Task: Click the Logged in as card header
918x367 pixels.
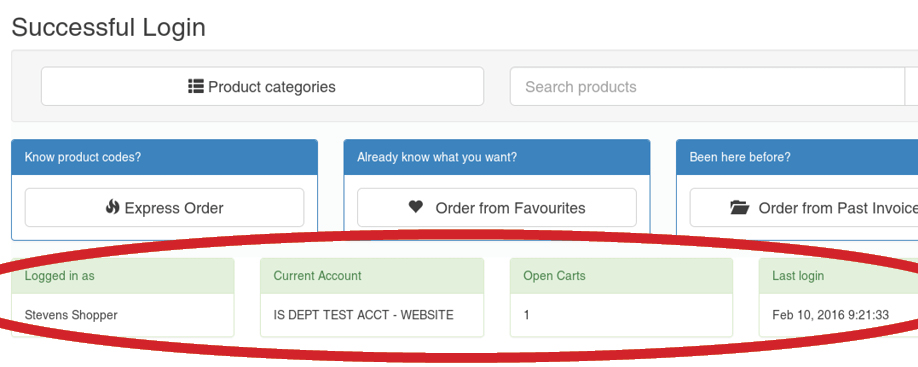Action: tap(123, 276)
